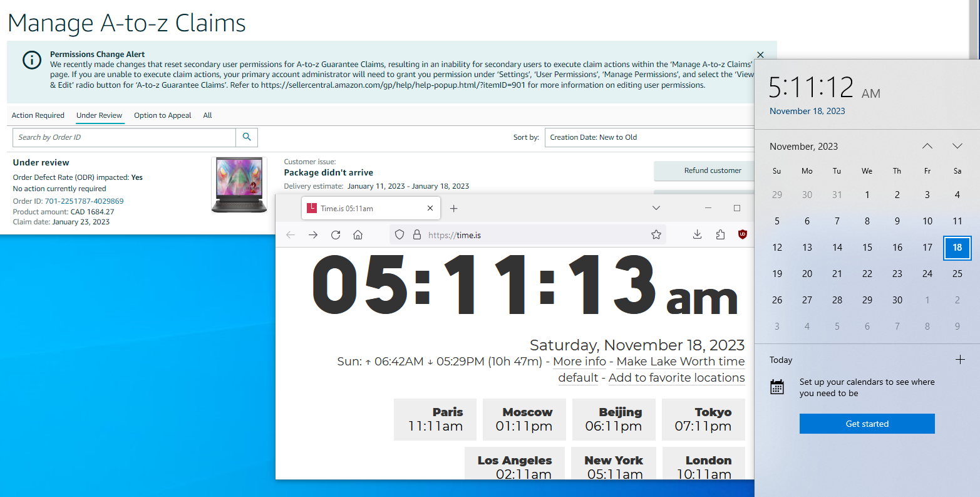
Task: Open the Paris time tile
Action: click(x=435, y=419)
